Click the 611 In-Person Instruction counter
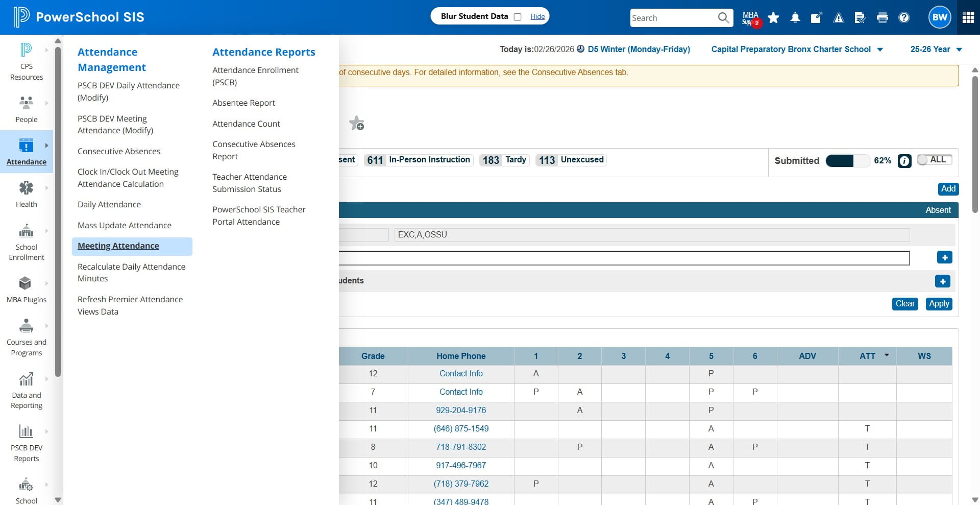The width and height of the screenshot is (980, 505). (419, 160)
